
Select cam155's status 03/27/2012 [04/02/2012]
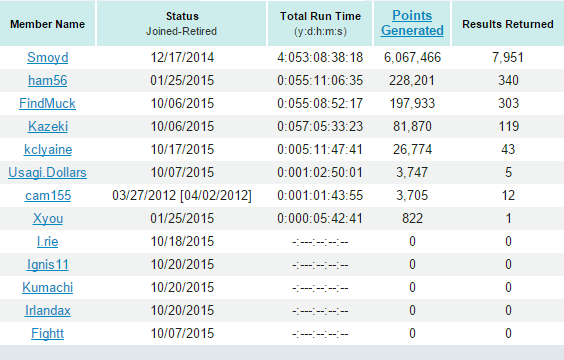182,196
